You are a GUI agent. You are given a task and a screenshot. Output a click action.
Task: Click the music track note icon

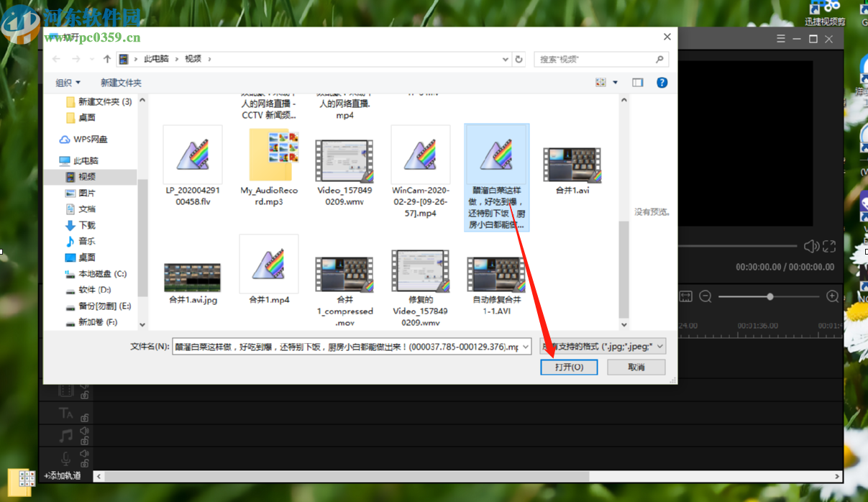click(x=66, y=435)
